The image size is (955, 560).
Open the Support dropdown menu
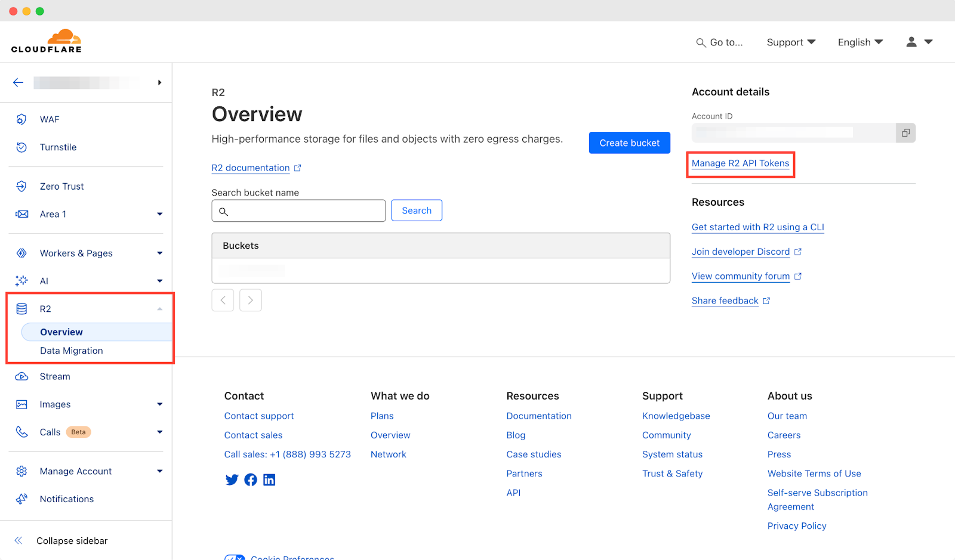click(x=790, y=42)
